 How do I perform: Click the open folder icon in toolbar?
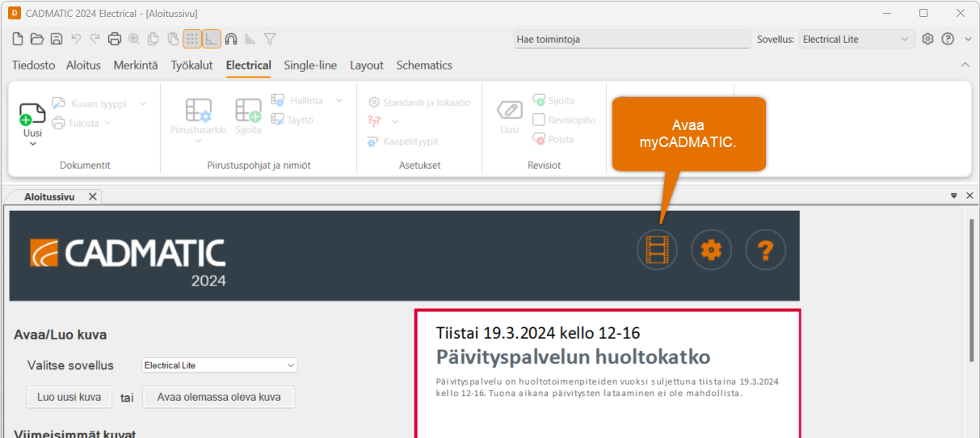(37, 39)
